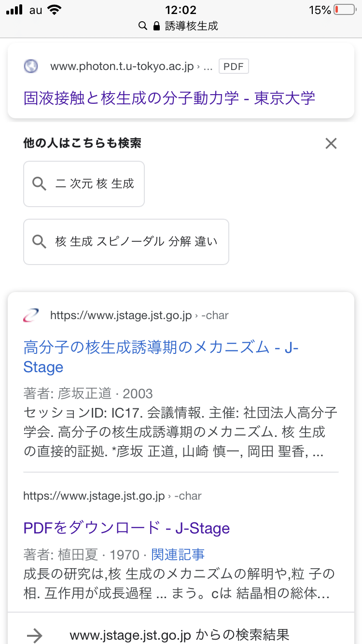Tap the PDF badge on Tokyo result
362x644 pixels.
pos(234,66)
